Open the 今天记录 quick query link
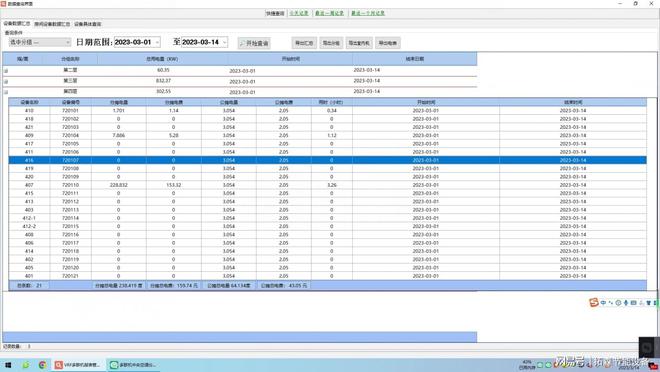Screen dimensions: 660x372 (299, 13)
